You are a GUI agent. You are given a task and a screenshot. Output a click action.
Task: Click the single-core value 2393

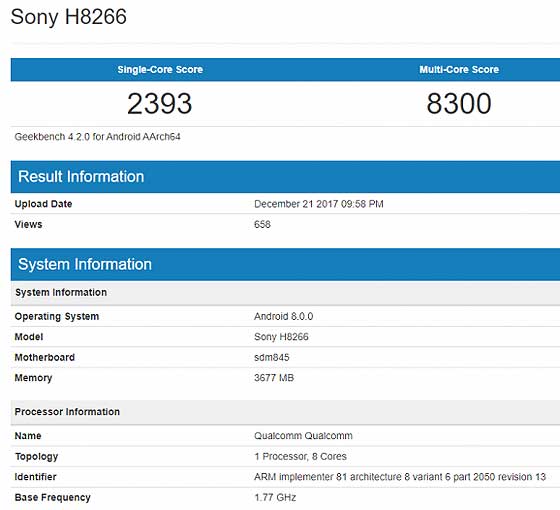pos(160,104)
